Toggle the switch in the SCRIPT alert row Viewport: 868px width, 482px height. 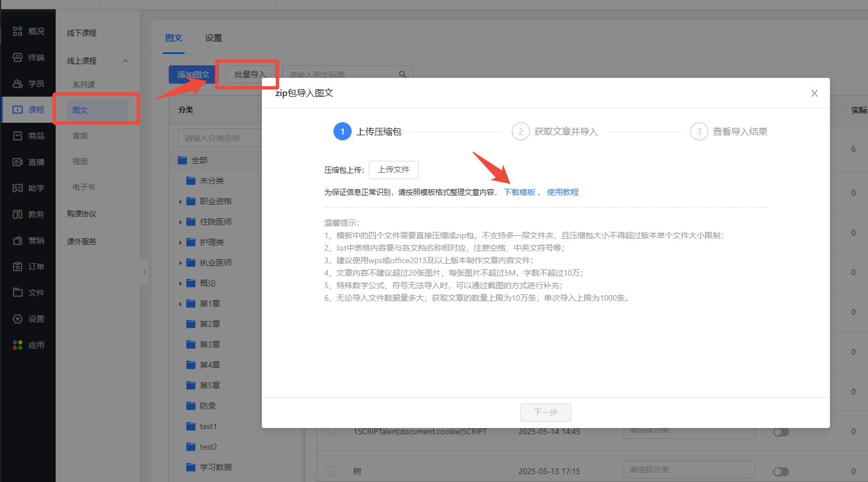[x=781, y=432]
